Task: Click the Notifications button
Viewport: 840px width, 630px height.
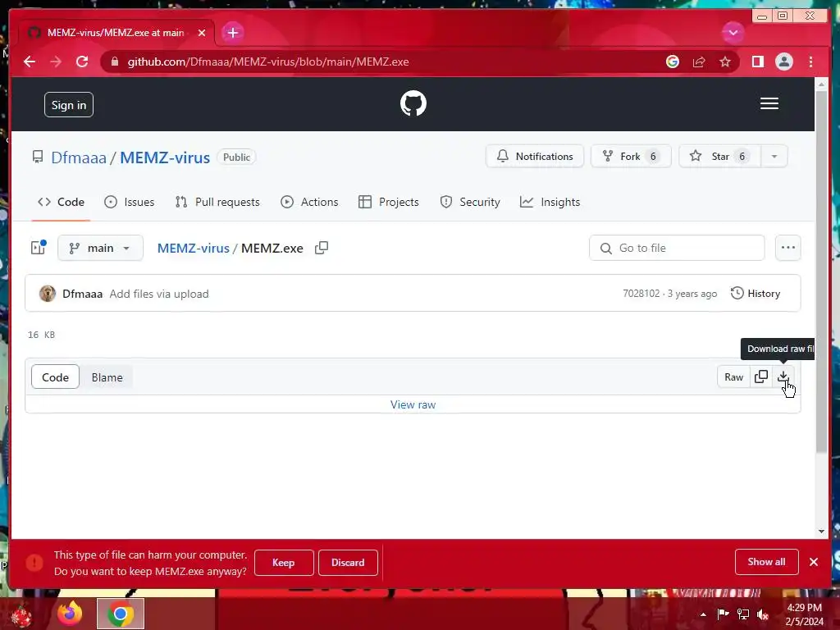Action: 535,157
